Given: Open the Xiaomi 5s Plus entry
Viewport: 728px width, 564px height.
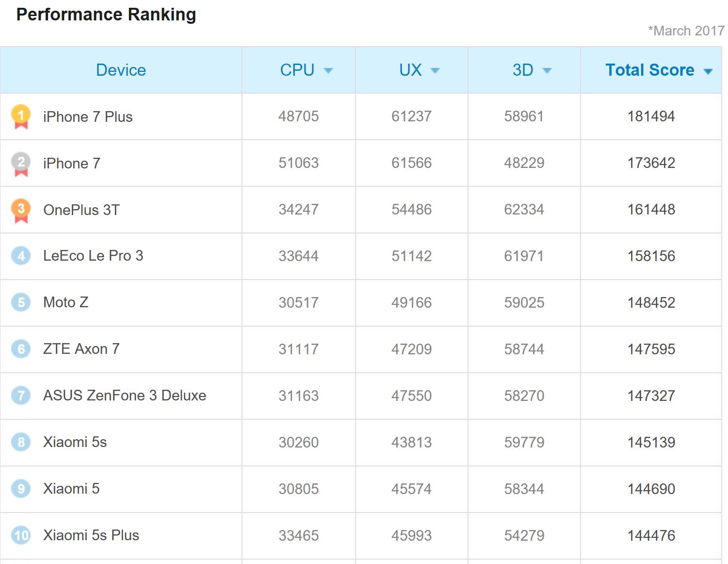Looking at the screenshot, I should tap(91, 535).
